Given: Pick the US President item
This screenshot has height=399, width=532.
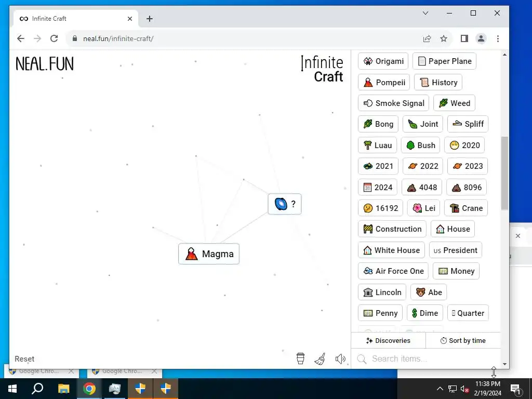Looking at the screenshot, I should pyautogui.click(x=455, y=250).
